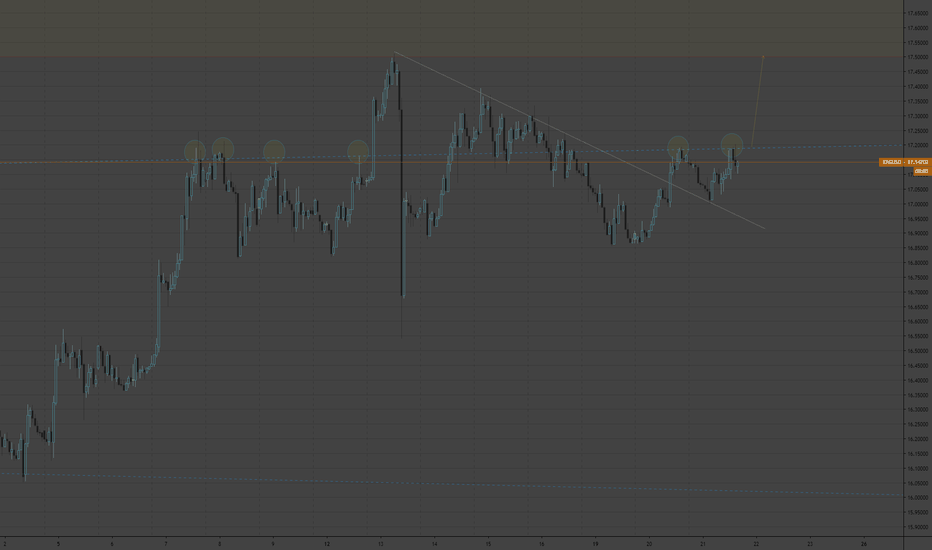Select the 16.20000 price axis label
The image size is (932, 550).
tap(918, 439)
